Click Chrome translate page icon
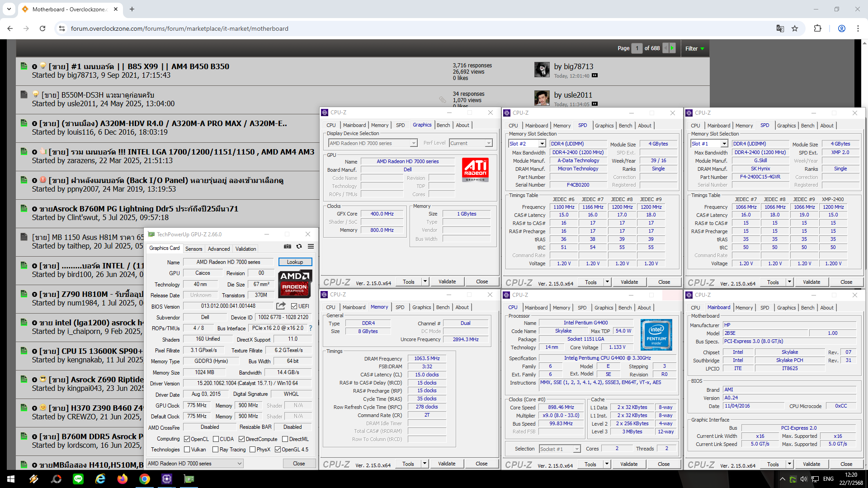 (780, 28)
